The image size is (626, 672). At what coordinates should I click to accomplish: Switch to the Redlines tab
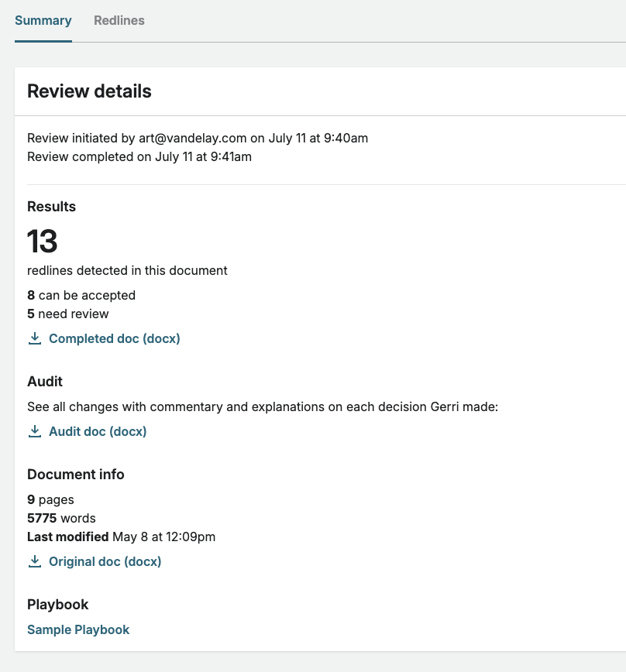pyautogui.click(x=119, y=21)
